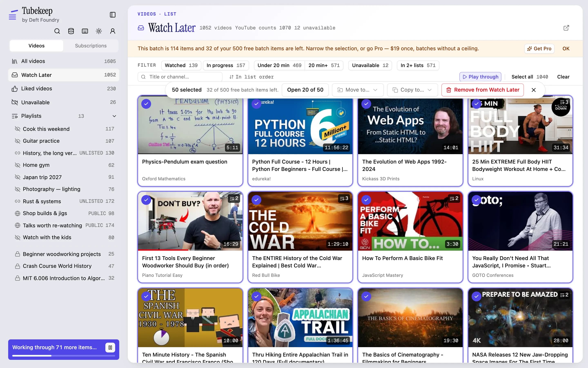Open the Move to... dropdown
This screenshot has width=588, height=368.
point(358,90)
